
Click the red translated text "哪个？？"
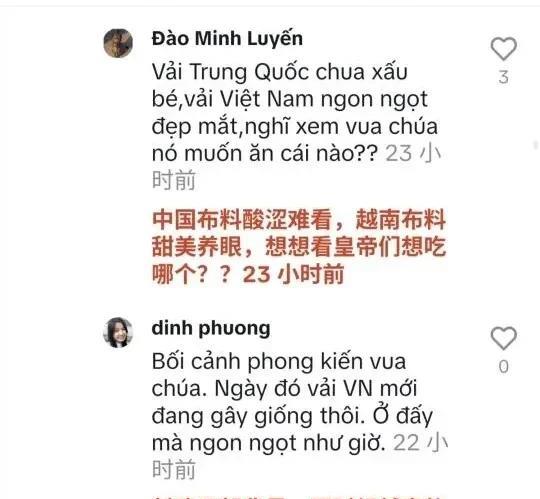click(191, 274)
